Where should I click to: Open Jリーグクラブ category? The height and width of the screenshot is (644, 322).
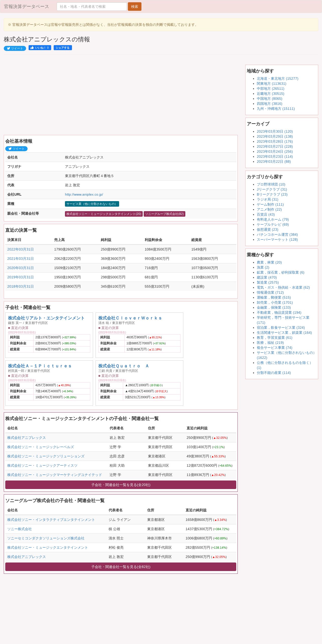click(272, 189)
